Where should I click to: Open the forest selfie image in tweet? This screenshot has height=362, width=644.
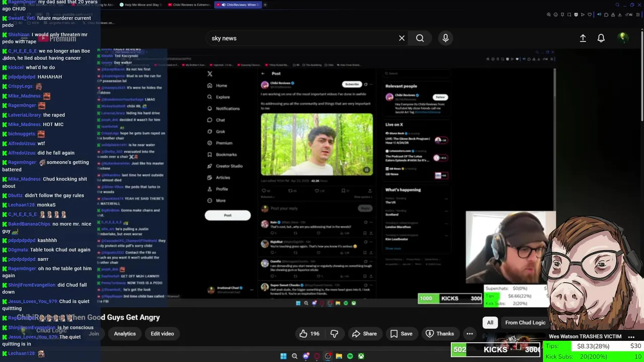(x=317, y=144)
